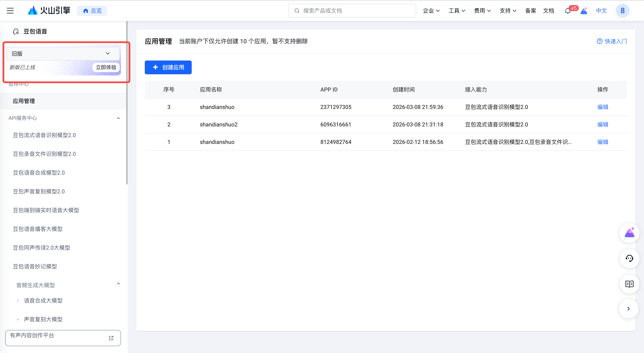Screen dimensions: 644x353
Task: Expand the 旧版 version selector dropdown
Action: point(108,53)
